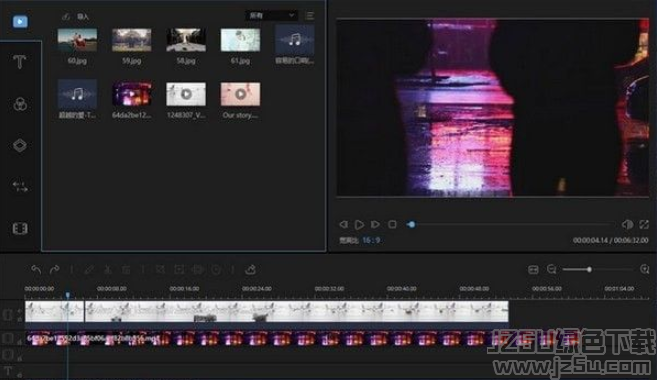Open the Filters panel (three circles icon)
The height and width of the screenshot is (380, 657).
tap(20, 104)
